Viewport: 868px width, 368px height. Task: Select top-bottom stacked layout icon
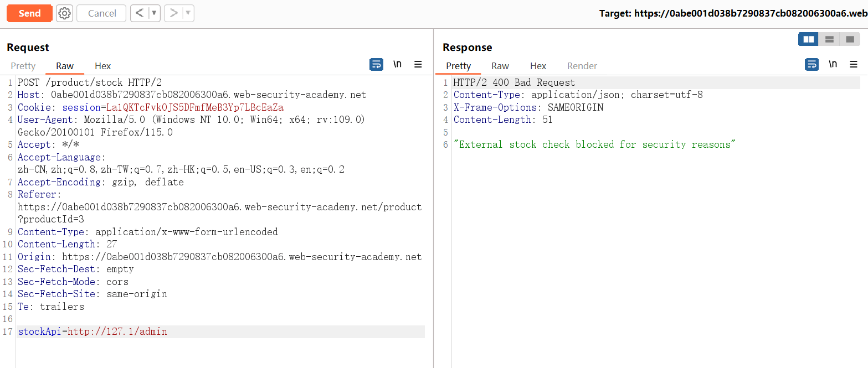tap(829, 39)
